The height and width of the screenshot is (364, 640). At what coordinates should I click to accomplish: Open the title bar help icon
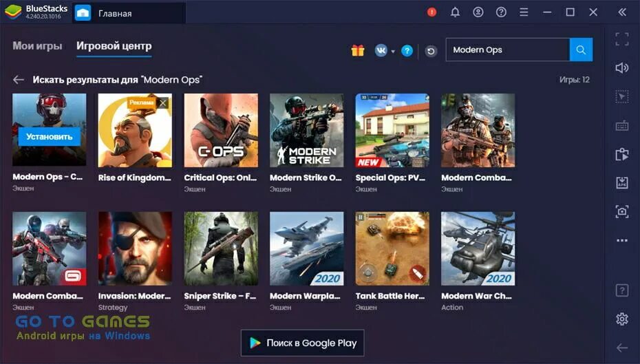[x=501, y=12]
